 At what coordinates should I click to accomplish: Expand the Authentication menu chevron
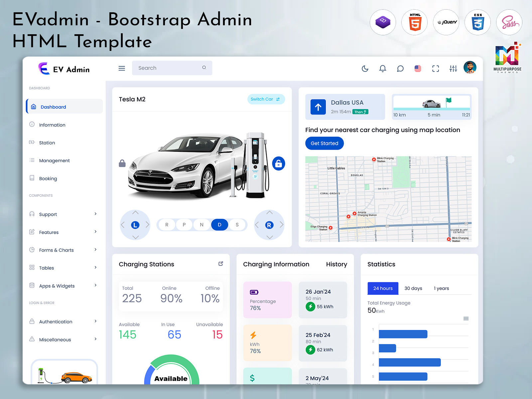[95, 321]
